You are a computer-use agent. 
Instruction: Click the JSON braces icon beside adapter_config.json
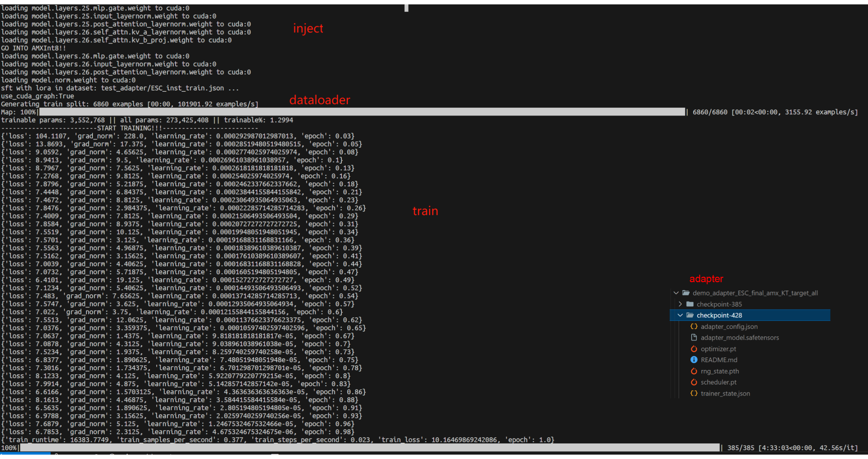(694, 326)
